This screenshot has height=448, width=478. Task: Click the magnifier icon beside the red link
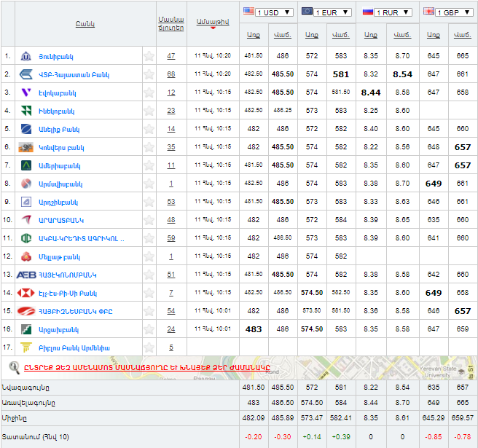pos(14,367)
